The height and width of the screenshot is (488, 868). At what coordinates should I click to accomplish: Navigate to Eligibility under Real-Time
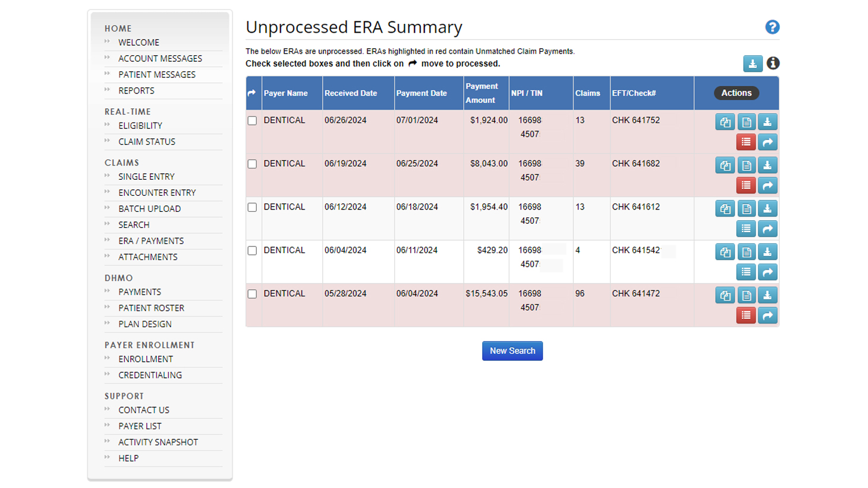[140, 126]
